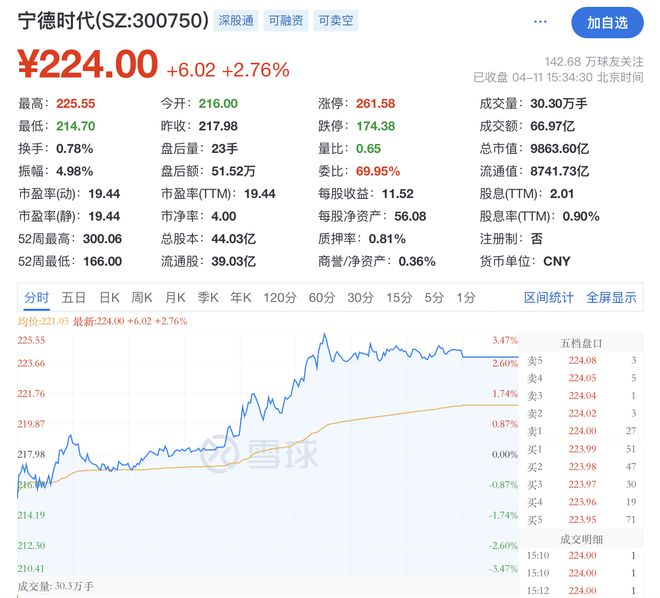Click the 142.68 万球友关注 follower count

(x=594, y=62)
